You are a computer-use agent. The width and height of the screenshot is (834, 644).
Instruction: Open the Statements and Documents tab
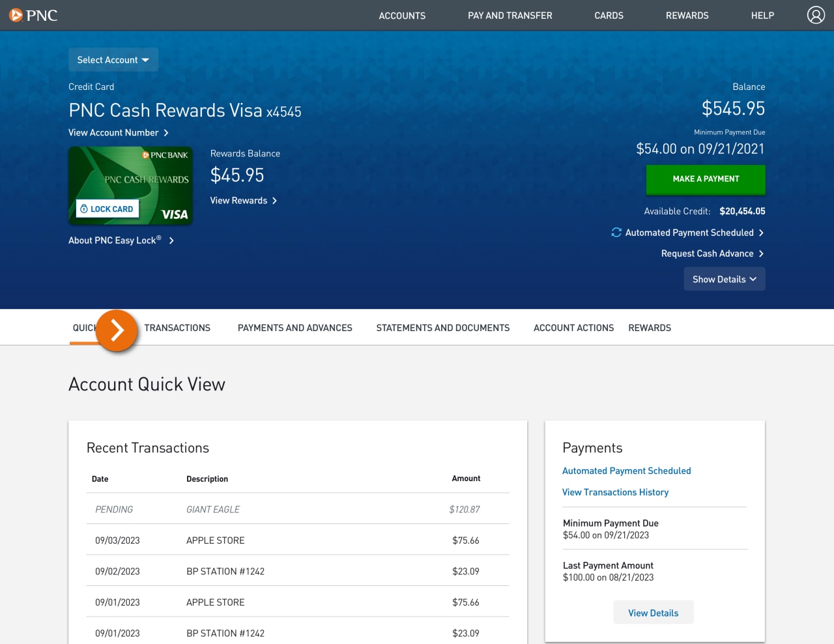(442, 327)
